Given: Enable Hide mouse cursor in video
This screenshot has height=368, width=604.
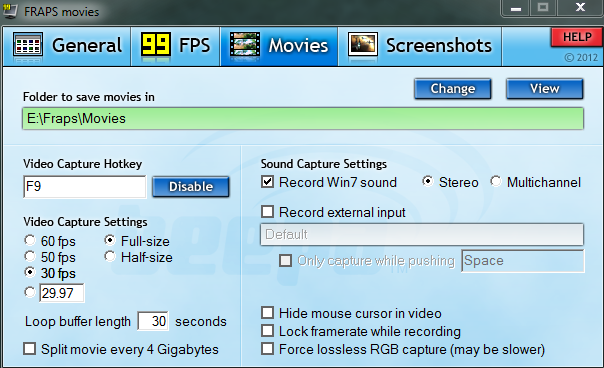Looking at the screenshot, I should pos(267,313).
